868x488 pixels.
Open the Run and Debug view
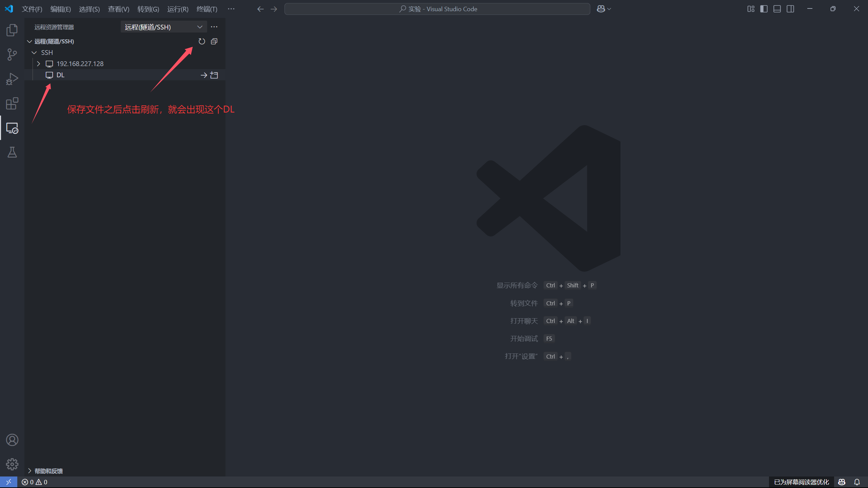12,79
